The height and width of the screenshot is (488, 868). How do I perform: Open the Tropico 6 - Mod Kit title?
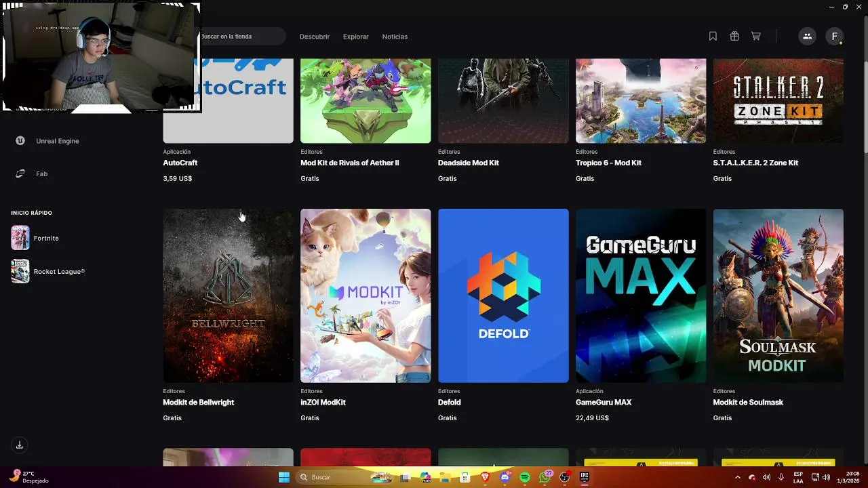click(608, 163)
